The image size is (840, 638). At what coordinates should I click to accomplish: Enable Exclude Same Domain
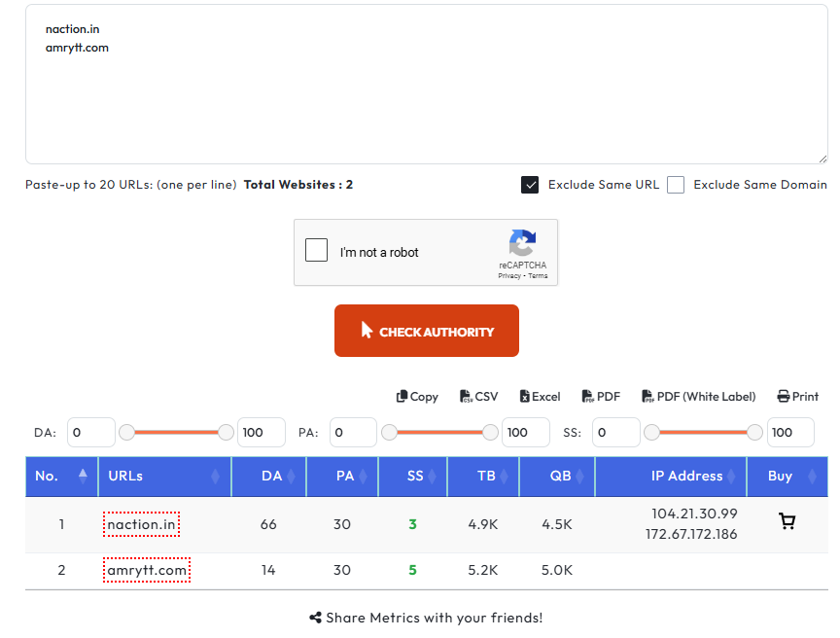tap(676, 184)
